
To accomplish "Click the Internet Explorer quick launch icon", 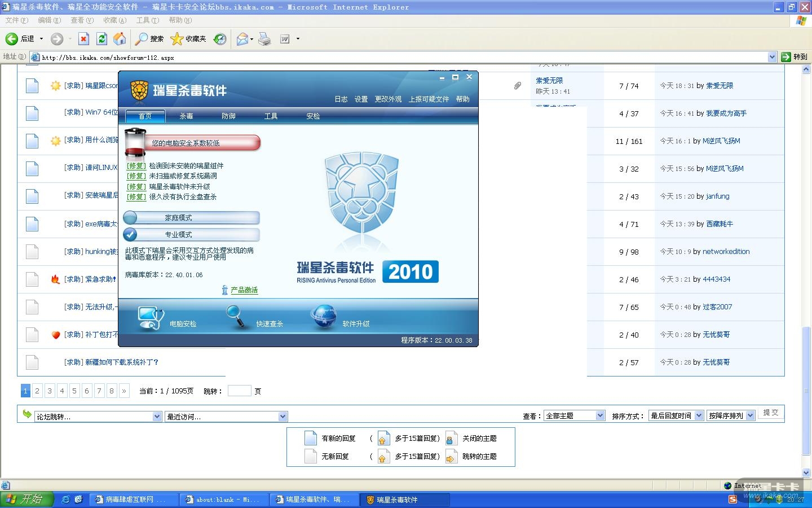I will pyautogui.click(x=66, y=500).
